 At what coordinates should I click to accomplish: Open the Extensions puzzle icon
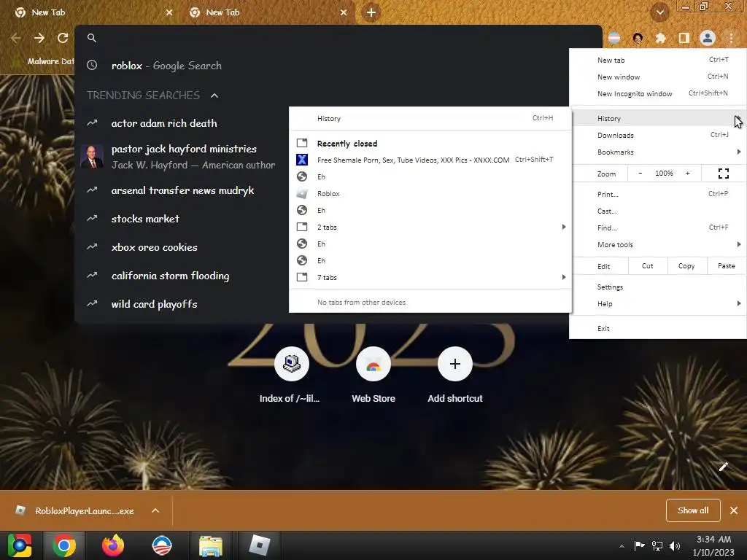[x=660, y=38]
